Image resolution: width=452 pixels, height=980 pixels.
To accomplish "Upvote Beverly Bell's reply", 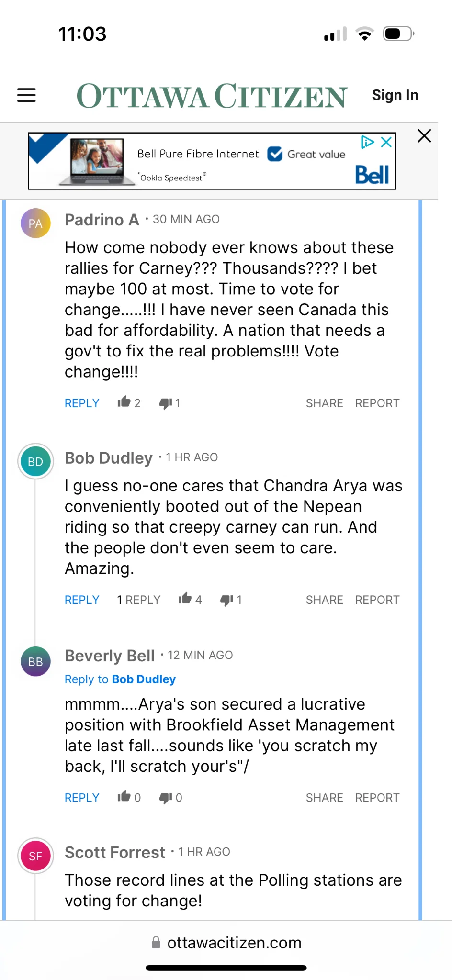I will click(124, 796).
